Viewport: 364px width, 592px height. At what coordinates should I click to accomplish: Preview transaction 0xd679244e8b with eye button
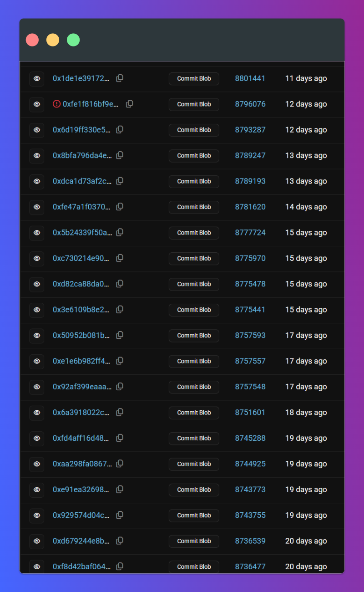point(37,541)
